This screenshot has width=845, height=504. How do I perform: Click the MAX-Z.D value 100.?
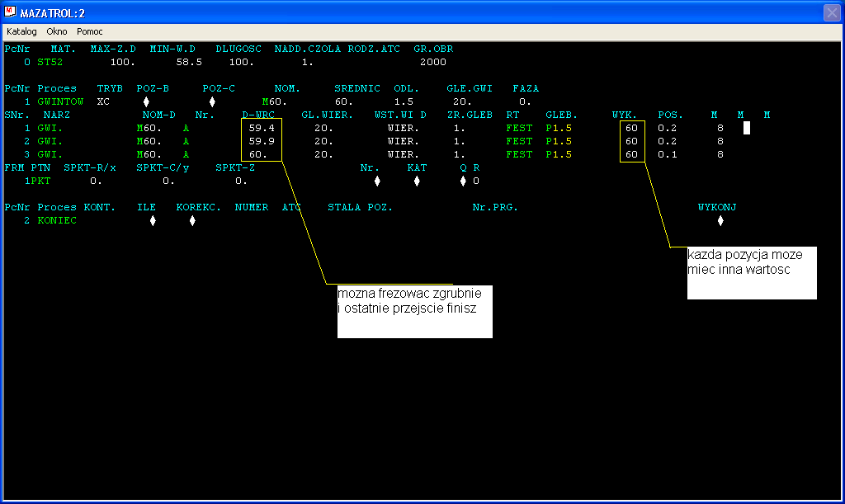(123, 62)
